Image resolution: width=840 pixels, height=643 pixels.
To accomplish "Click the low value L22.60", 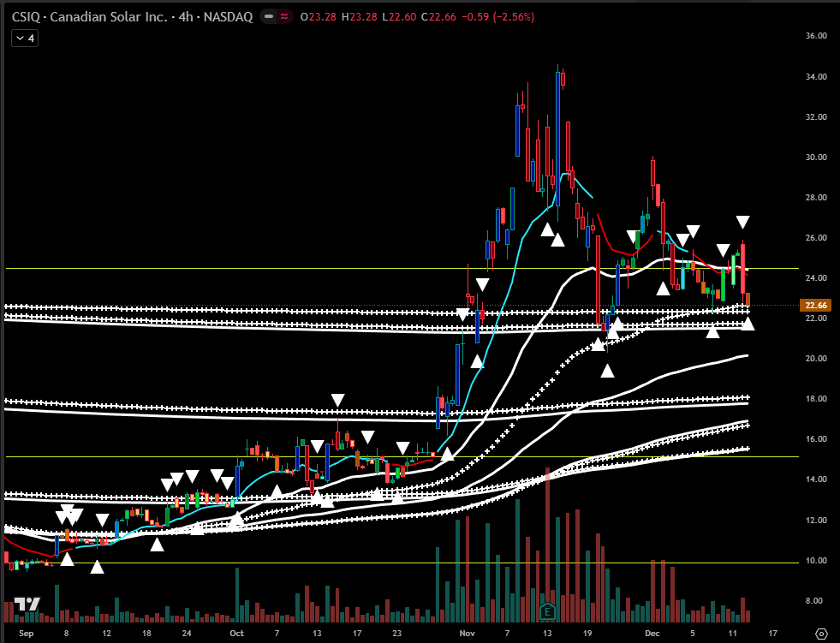I will (399, 16).
